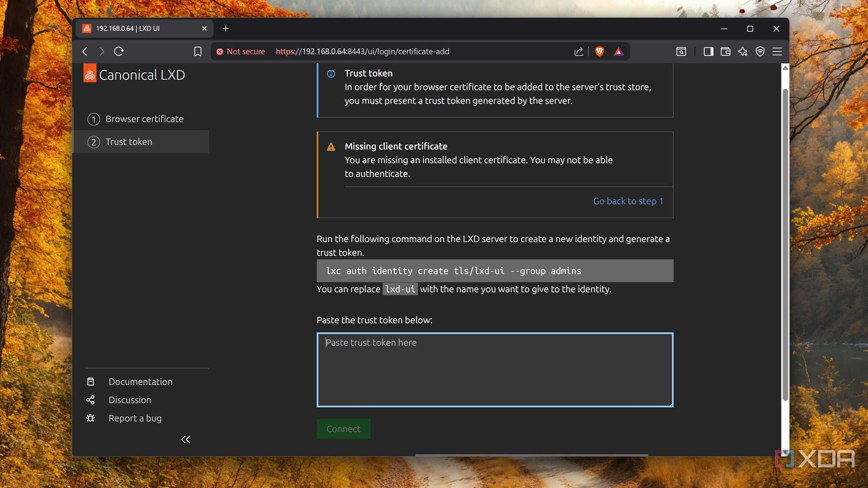
Task: Minimize the browser window
Action: 724,29
